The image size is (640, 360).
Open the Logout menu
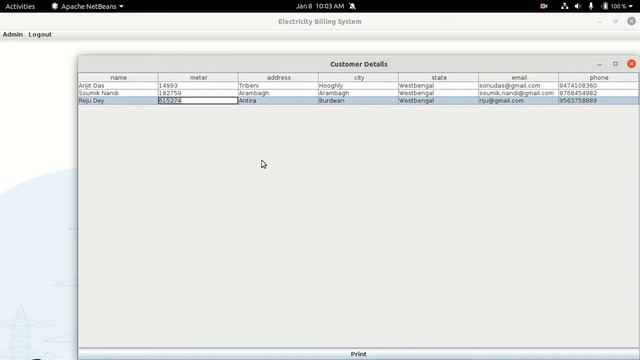click(x=40, y=35)
